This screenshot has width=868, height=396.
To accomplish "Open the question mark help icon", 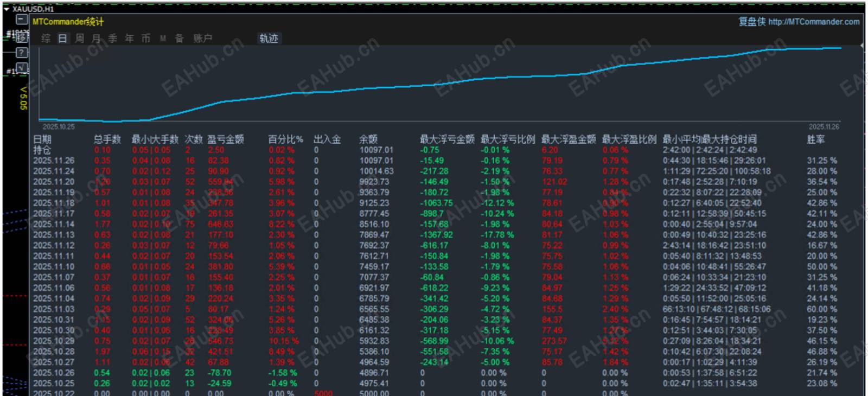I will coord(22,53).
